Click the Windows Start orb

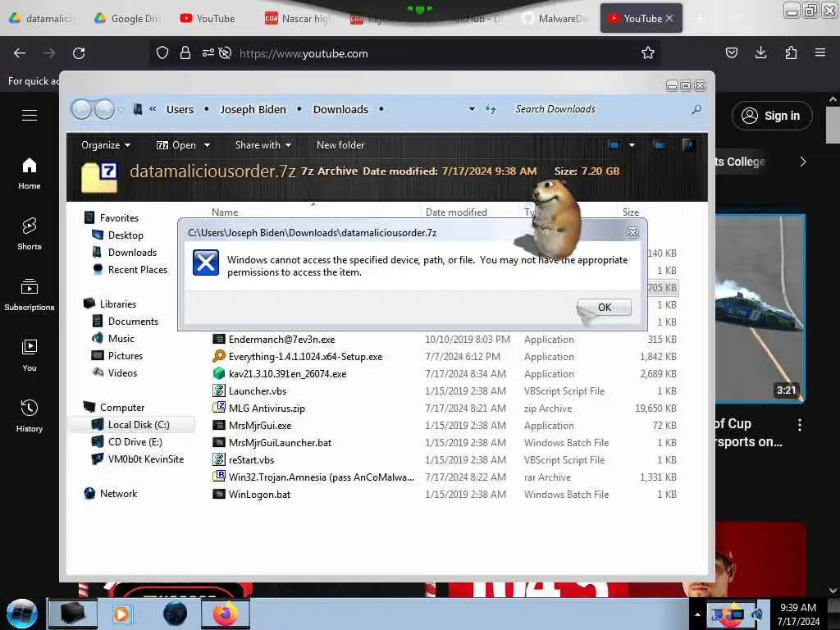[22, 614]
